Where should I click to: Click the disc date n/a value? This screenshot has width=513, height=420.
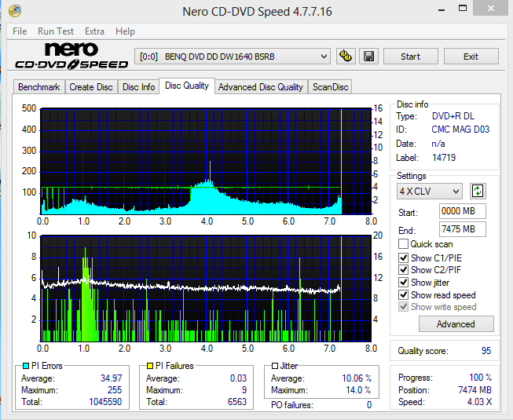438,144
